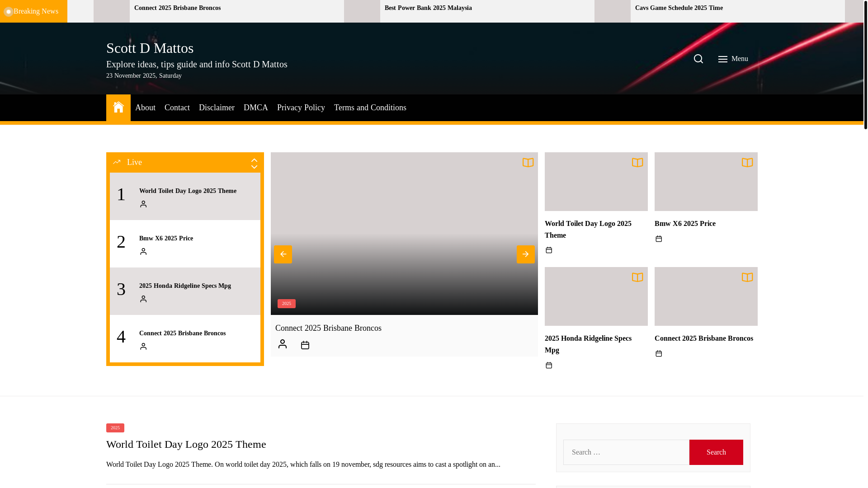
Task: Click book icon on Brisbane Broncos card
Action: (747, 277)
